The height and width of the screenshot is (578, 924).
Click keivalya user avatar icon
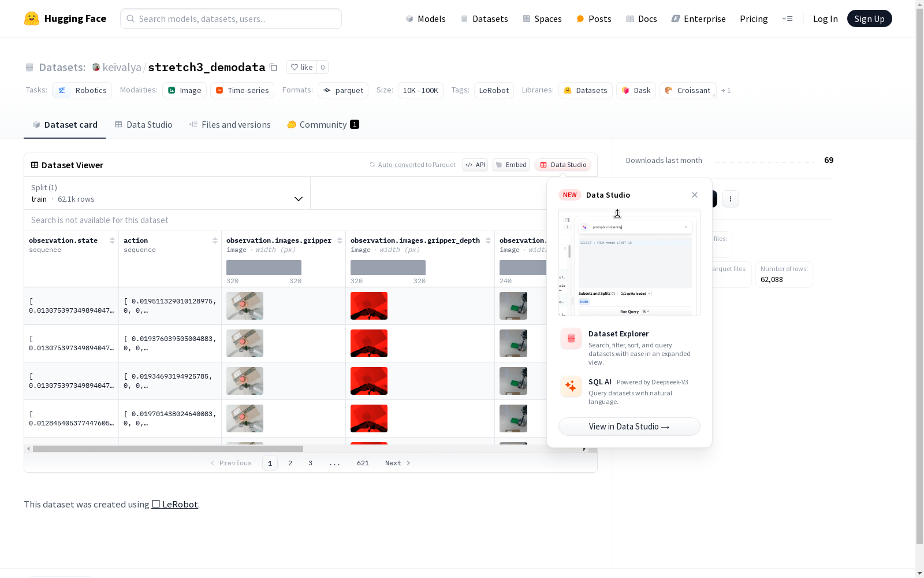[x=96, y=67]
